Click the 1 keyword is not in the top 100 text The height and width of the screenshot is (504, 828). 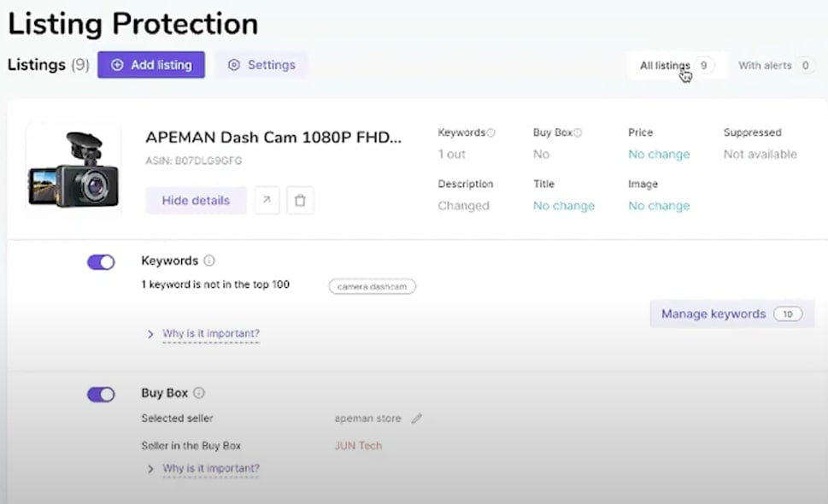[215, 284]
